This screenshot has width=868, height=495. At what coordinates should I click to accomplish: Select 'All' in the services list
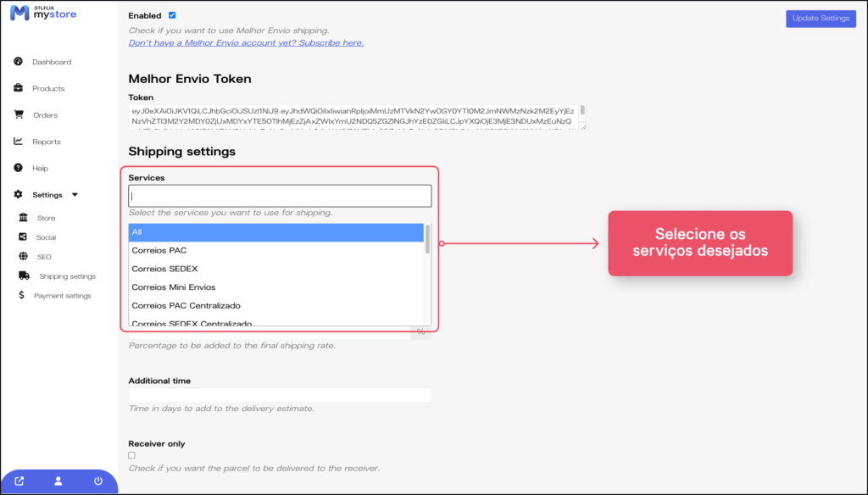click(275, 232)
